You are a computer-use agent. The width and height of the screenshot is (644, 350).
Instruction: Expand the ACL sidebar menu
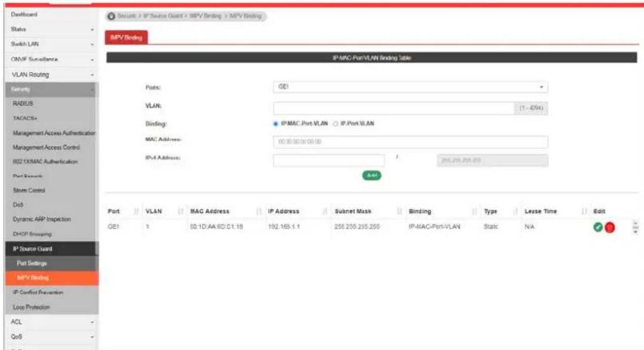[51, 322]
